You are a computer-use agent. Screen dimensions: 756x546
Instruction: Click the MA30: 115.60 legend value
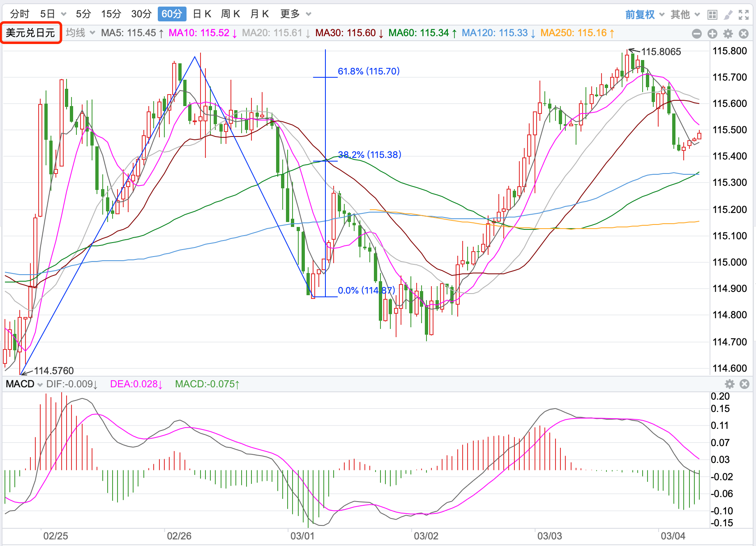click(350, 33)
